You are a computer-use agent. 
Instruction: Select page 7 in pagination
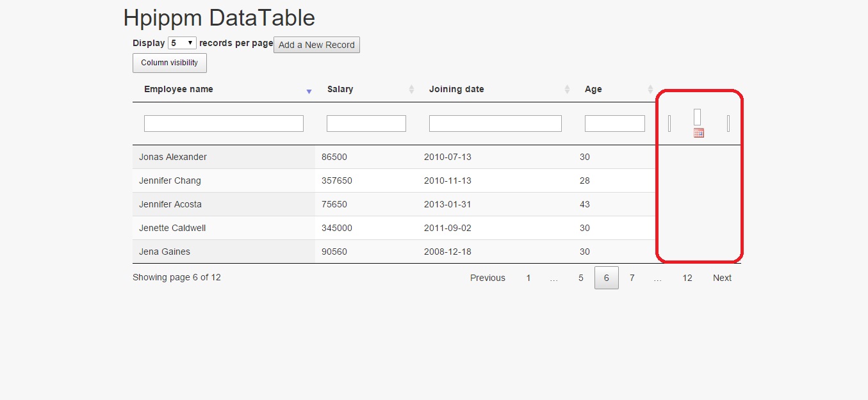pyautogui.click(x=632, y=278)
